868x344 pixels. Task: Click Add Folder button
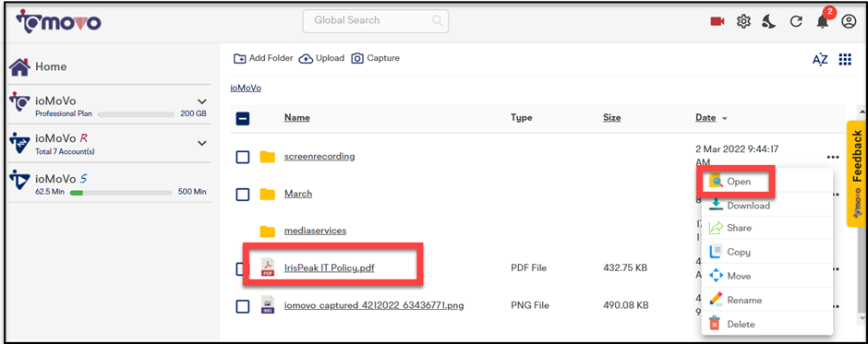(263, 58)
